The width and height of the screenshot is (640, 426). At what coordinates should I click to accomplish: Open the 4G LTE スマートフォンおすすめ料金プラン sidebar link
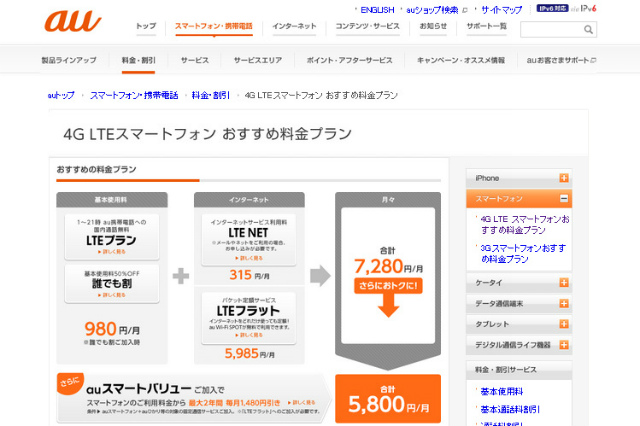coord(525,224)
